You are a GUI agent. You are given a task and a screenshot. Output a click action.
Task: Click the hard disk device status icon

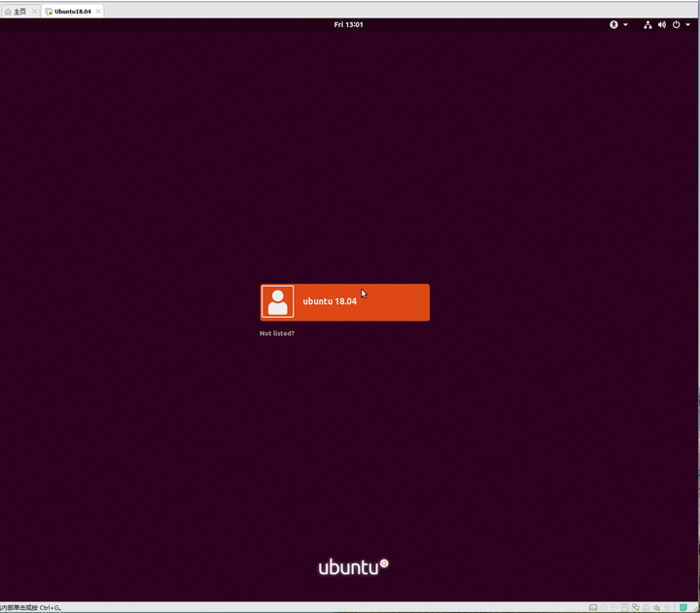point(593,607)
